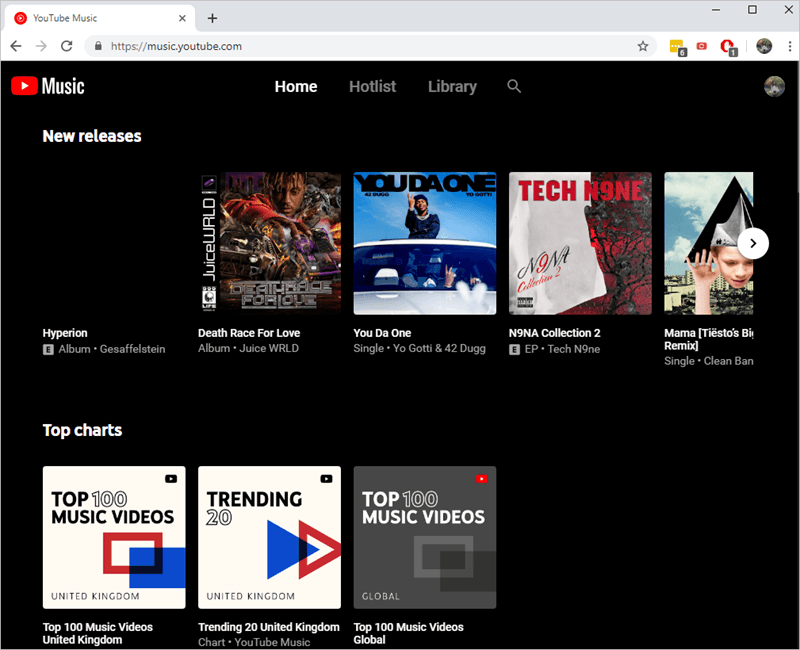Click the YouTube Music logo
Screen dimensions: 800x650
coord(48,86)
